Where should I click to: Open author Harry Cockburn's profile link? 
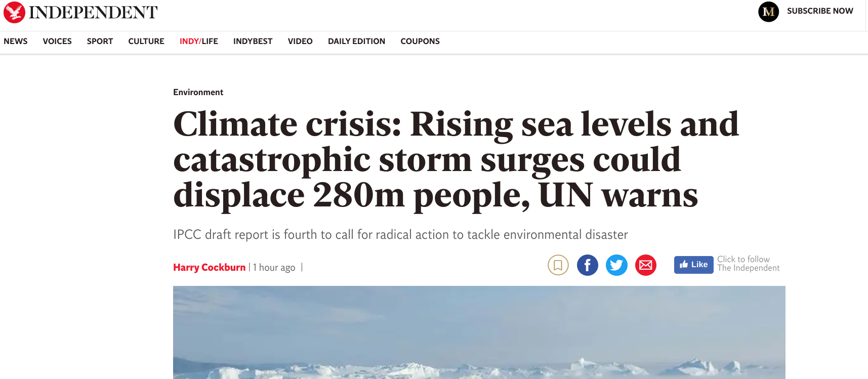tap(209, 267)
